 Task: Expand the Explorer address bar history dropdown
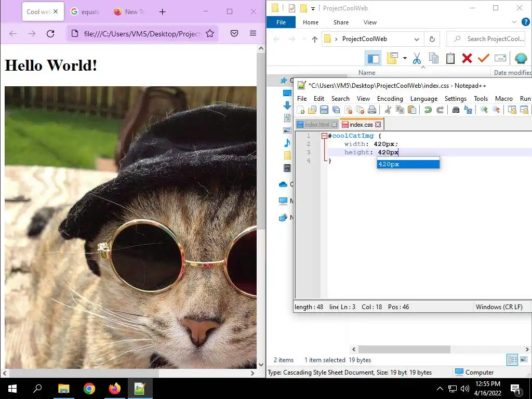[416, 39]
